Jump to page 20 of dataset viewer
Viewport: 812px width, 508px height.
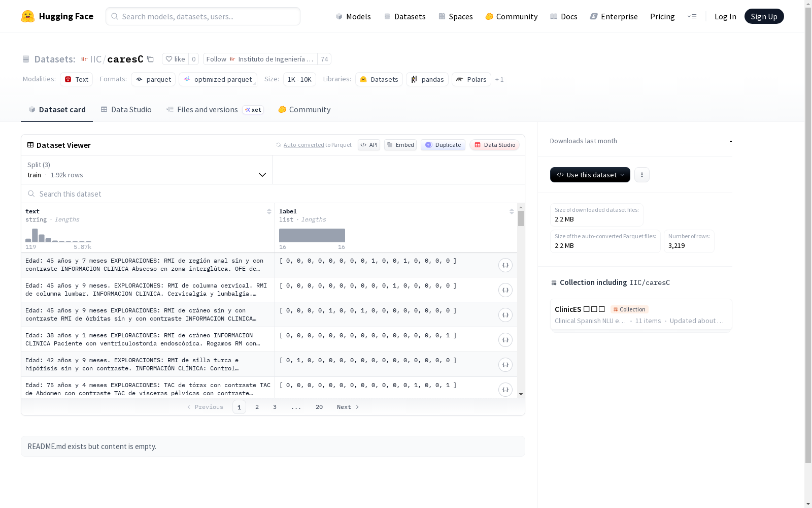[319, 407]
